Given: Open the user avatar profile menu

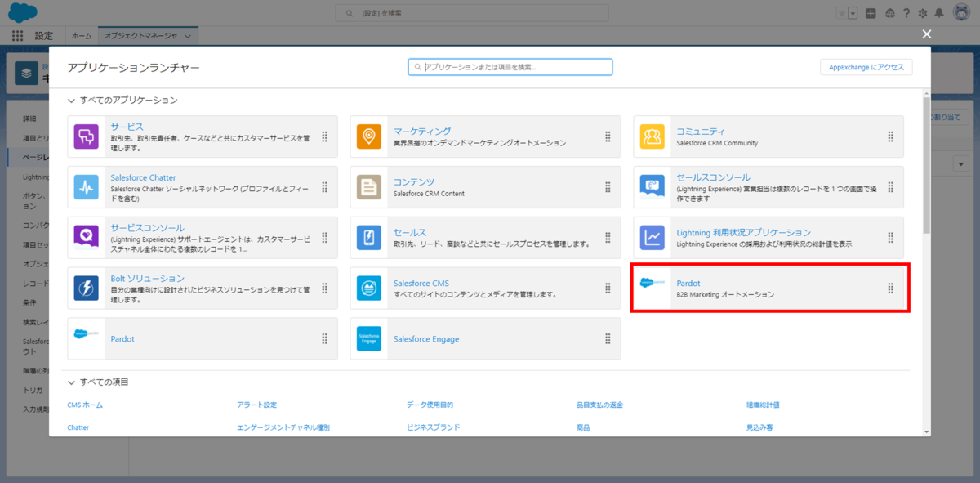Looking at the screenshot, I should pyautogui.click(x=961, y=13).
